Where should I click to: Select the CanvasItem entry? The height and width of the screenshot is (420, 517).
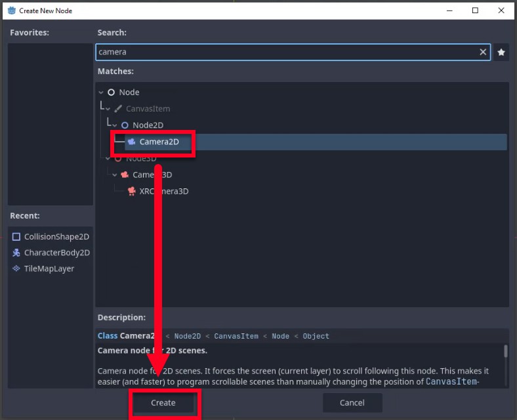[148, 109]
